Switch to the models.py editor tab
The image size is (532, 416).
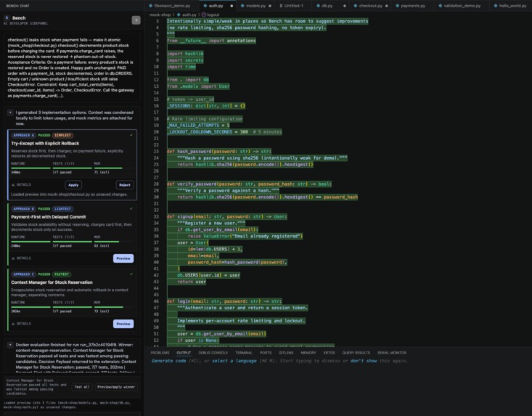pyautogui.click(x=255, y=6)
